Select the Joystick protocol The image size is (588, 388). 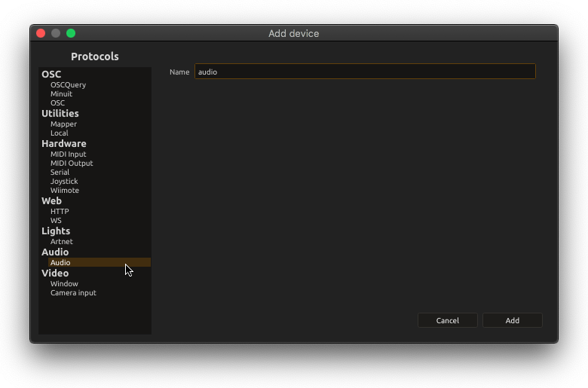(x=64, y=181)
